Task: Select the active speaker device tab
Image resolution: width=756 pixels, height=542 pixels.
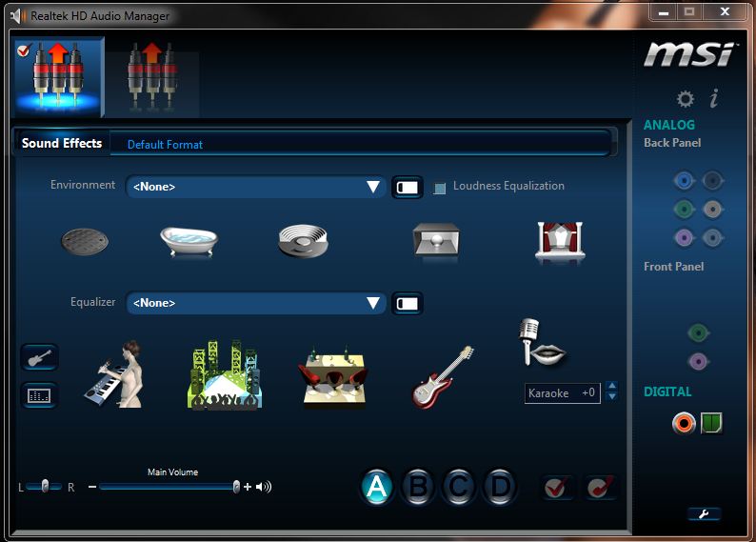Action: [x=58, y=77]
